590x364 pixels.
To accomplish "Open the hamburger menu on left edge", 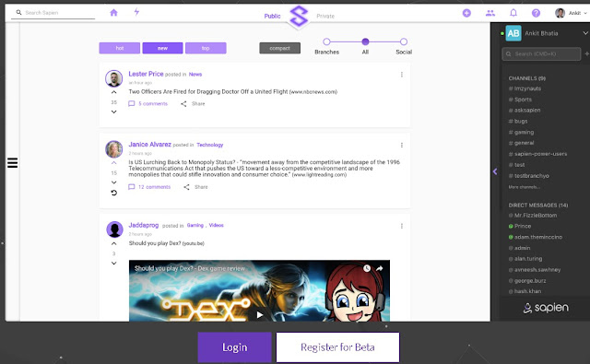I will tap(12, 163).
